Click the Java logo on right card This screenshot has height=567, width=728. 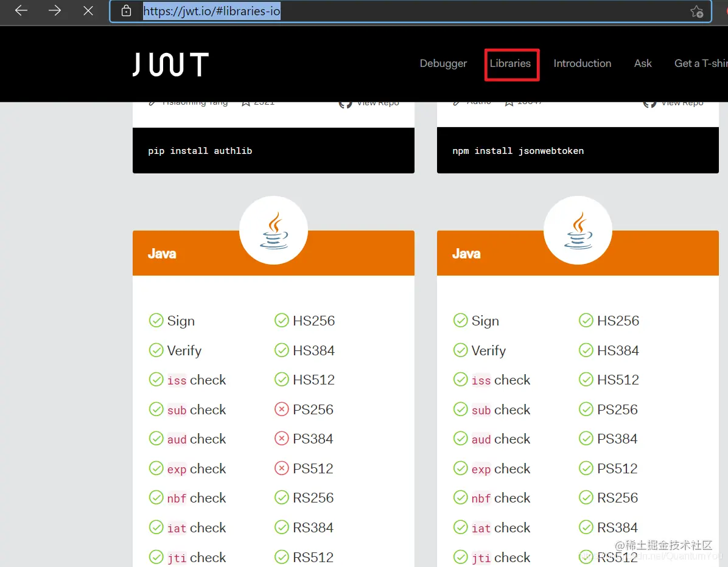coord(578,230)
